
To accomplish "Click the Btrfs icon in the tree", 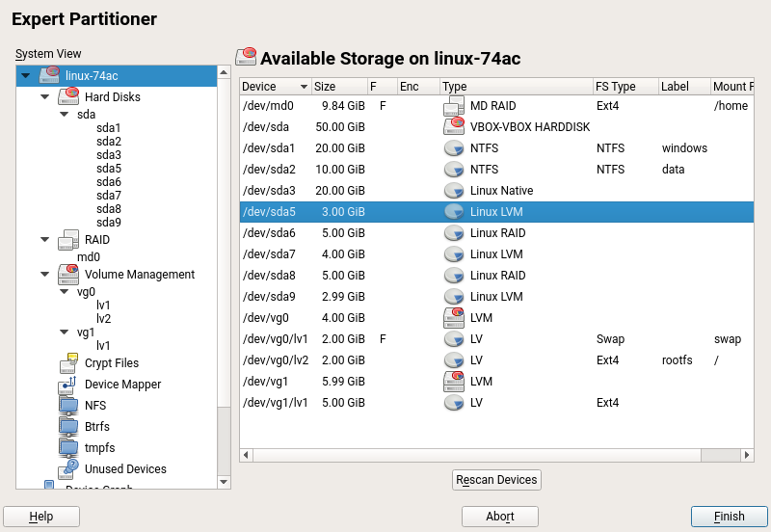I will pos(68,427).
